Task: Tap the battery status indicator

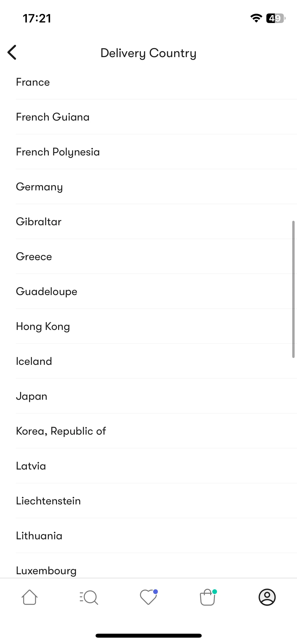Action: 276,18
